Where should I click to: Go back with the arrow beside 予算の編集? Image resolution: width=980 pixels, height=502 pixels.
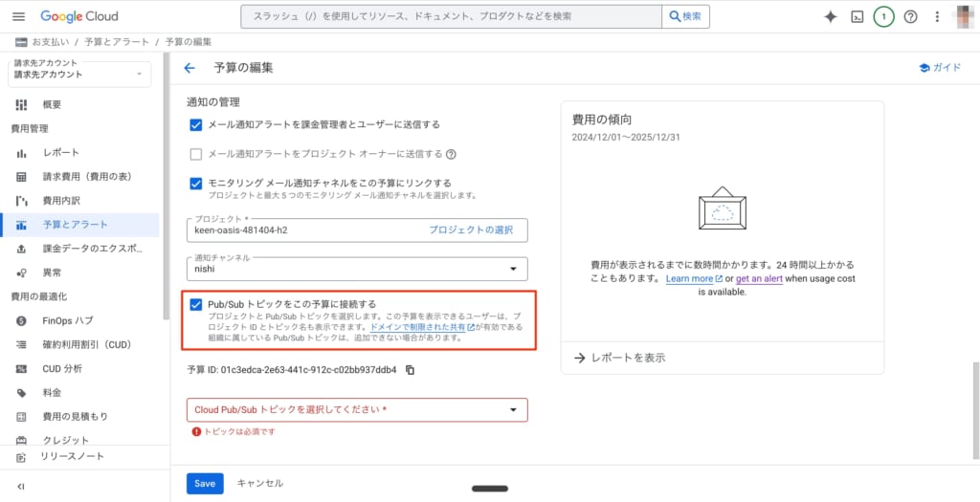click(189, 68)
